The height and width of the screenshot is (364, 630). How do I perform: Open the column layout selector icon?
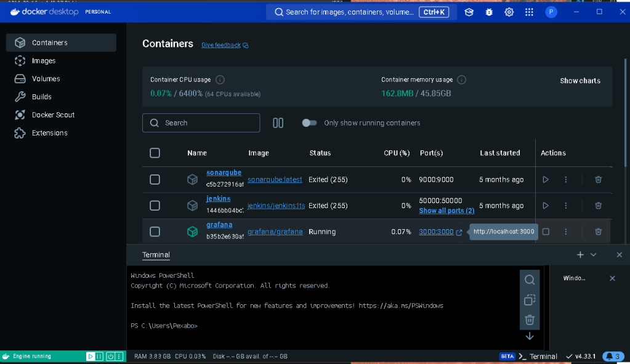point(278,123)
